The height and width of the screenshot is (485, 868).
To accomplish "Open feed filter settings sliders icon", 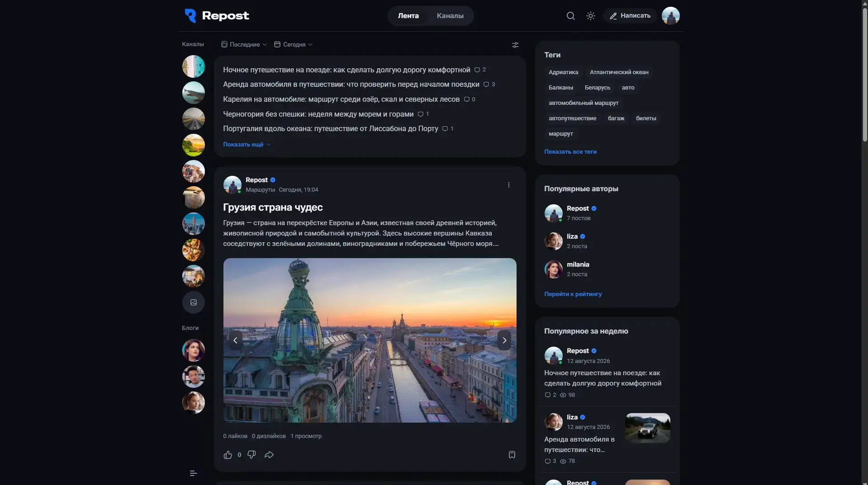I will click(x=515, y=45).
